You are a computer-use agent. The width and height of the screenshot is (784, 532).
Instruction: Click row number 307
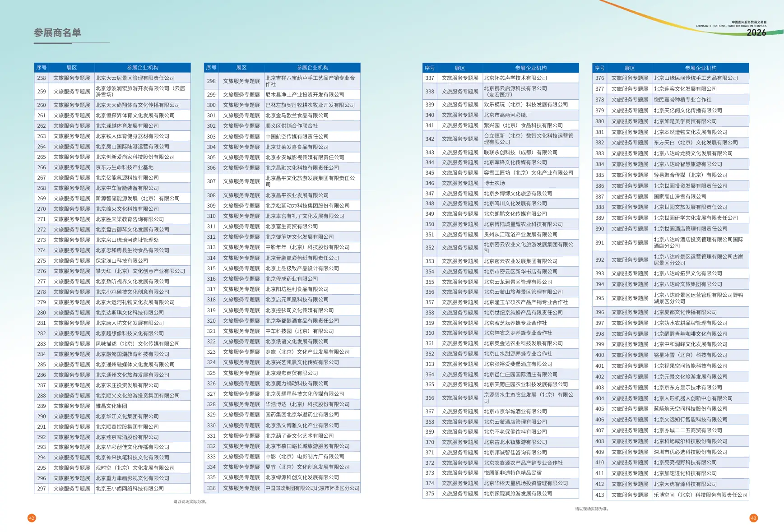pos(211,181)
